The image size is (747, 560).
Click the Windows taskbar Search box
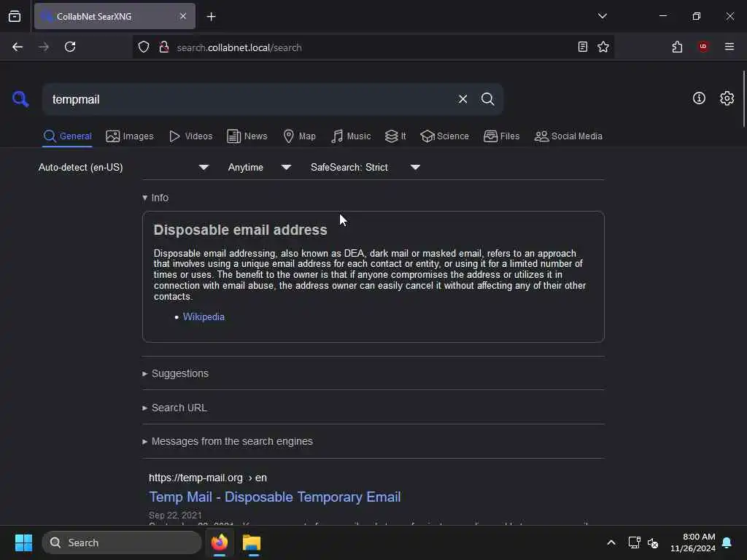(x=122, y=542)
